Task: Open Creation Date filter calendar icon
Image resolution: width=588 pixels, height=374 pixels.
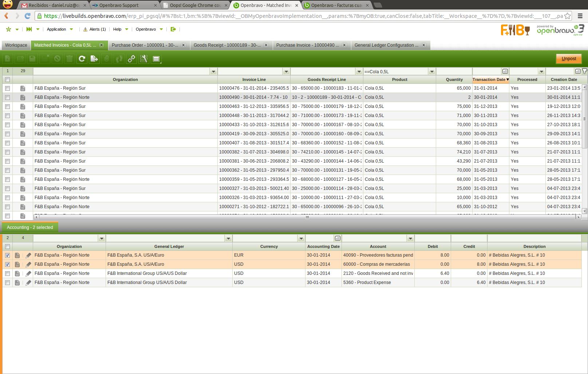Action: pyautogui.click(x=578, y=71)
